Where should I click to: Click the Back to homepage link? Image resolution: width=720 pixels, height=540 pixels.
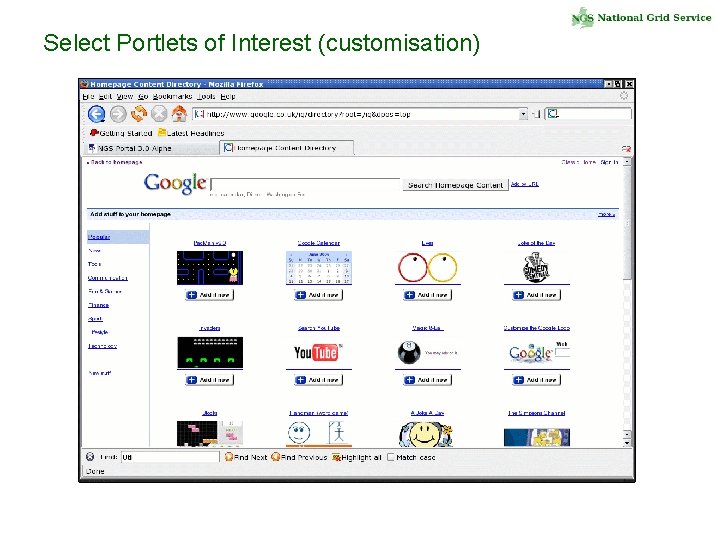(x=114, y=162)
